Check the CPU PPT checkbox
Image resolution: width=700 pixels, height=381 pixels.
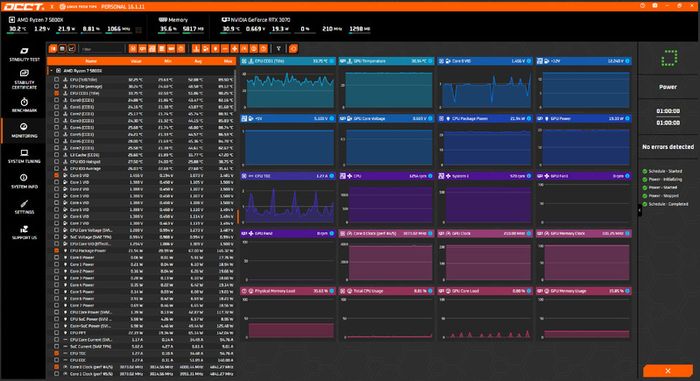click(x=56, y=333)
